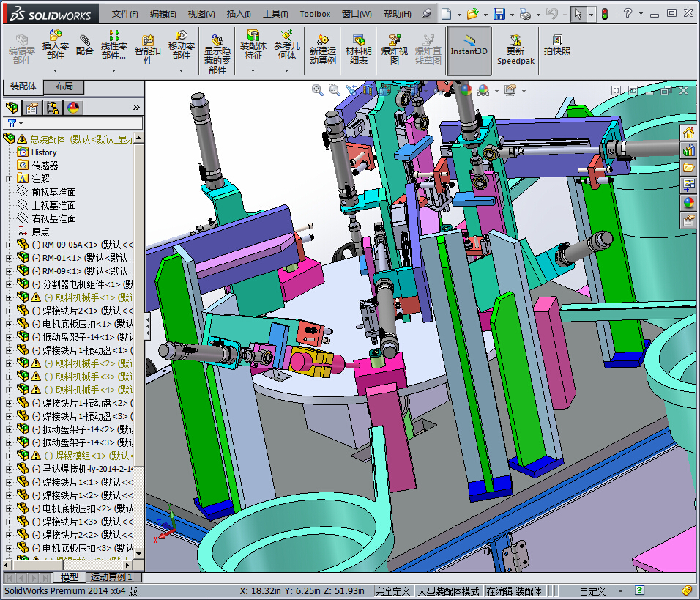700x600 pixels.
Task: Click the Rebuild traffic light icon
Action: [x=604, y=14]
